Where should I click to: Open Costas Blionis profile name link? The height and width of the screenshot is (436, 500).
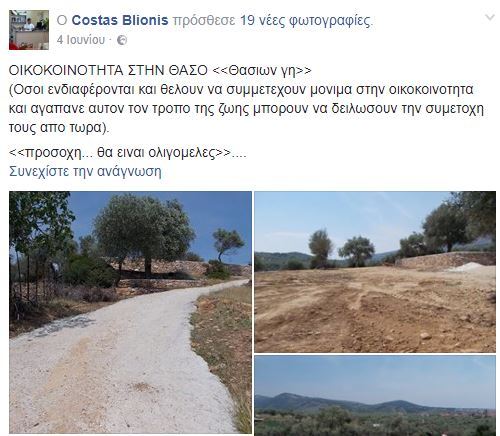[120, 21]
